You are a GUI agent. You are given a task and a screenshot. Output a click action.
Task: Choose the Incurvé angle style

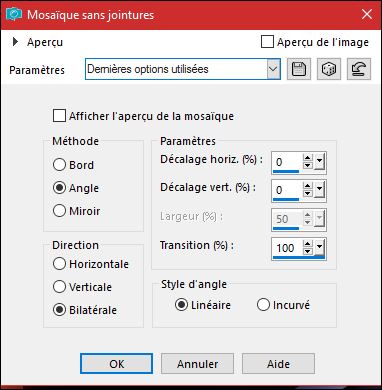coord(263,305)
